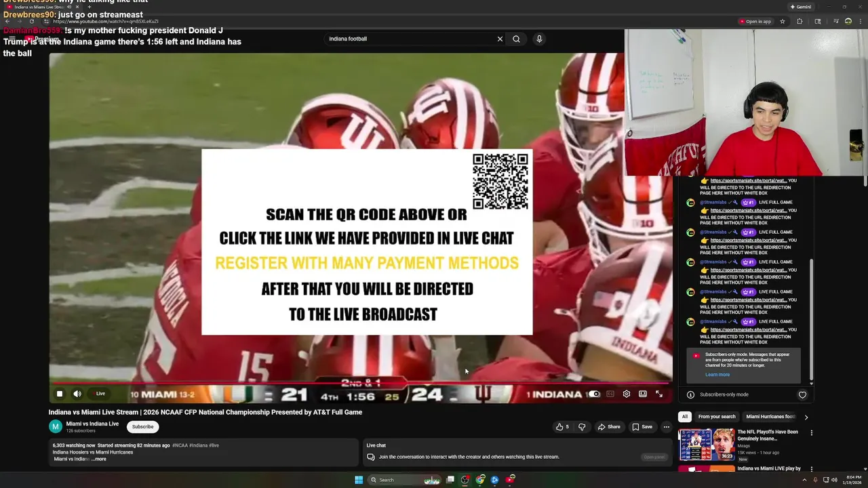Screen dimensions: 868x488
Task: Dislike the live stream video
Action: pos(582,427)
